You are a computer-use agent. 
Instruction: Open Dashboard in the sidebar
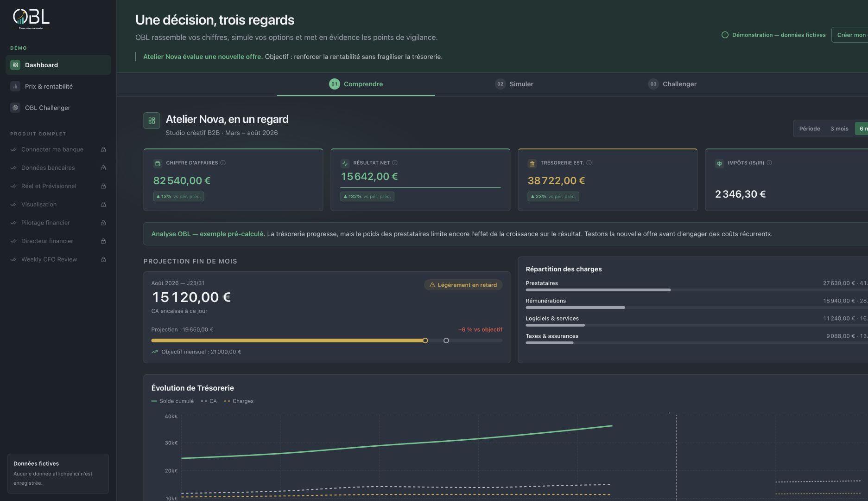pos(58,65)
